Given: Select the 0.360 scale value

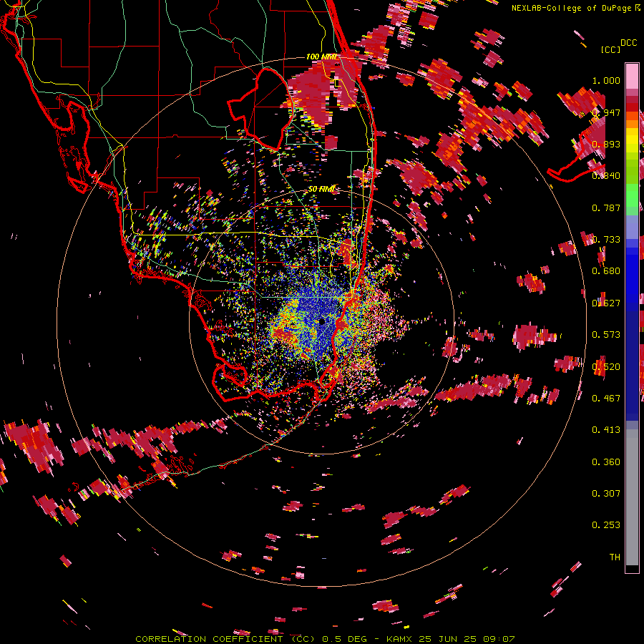Looking at the screenshot, I should pos(606,462).
